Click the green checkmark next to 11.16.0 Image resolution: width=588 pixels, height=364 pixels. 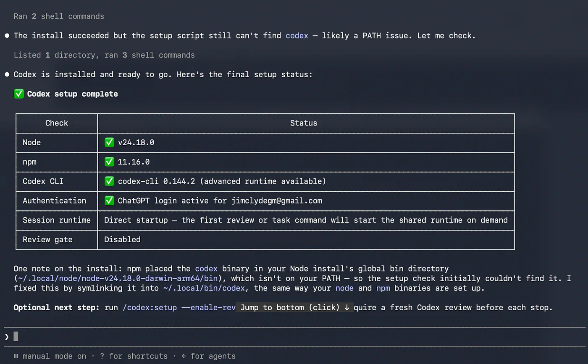[109, 162]
